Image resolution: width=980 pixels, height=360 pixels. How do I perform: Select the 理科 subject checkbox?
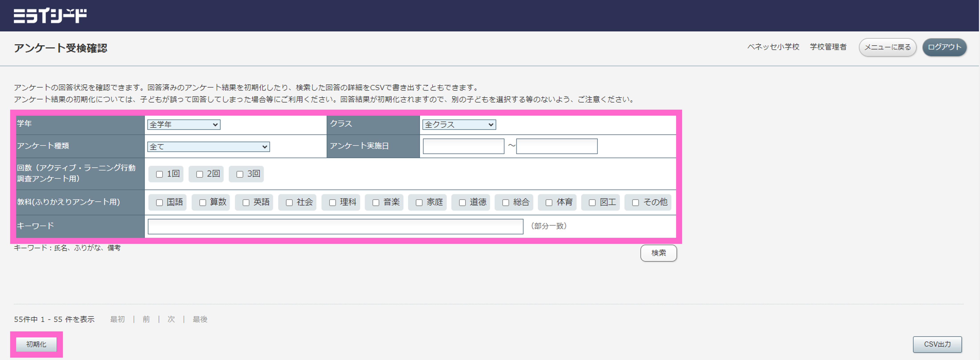point(333,203)
